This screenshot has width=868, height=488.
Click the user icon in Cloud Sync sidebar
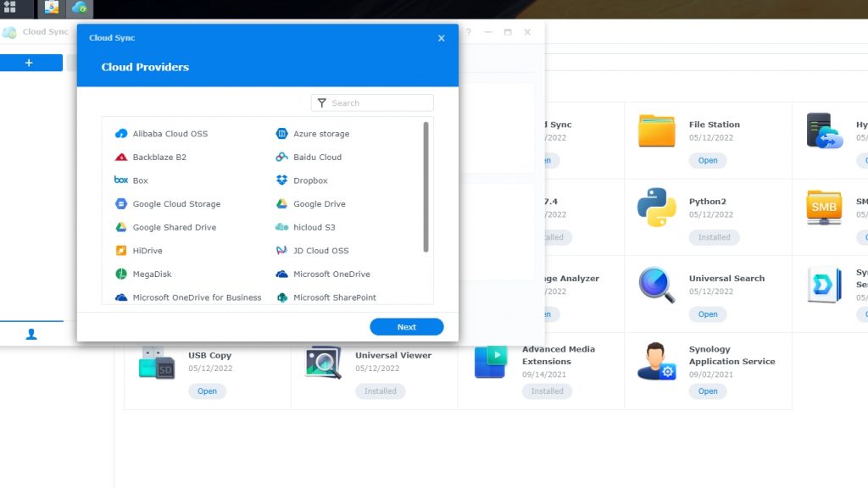[31, 334]
